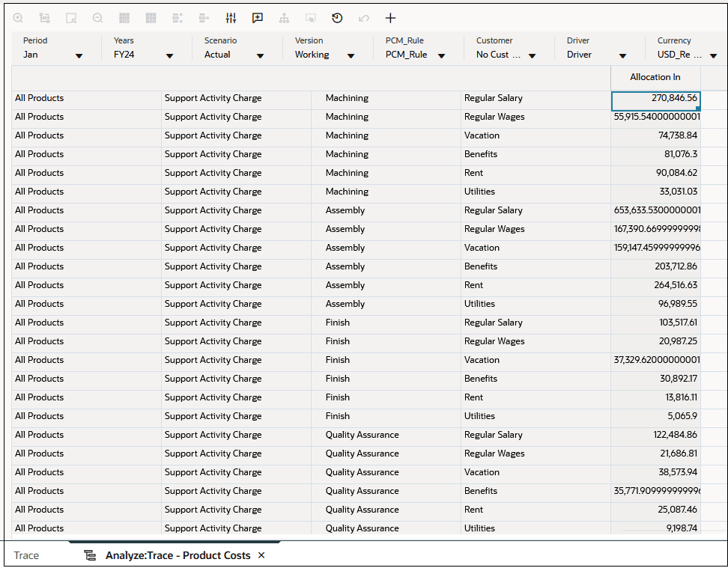This screenshot has height=571, width=728.
Task: Open the history clock icon
Action: 337,18
